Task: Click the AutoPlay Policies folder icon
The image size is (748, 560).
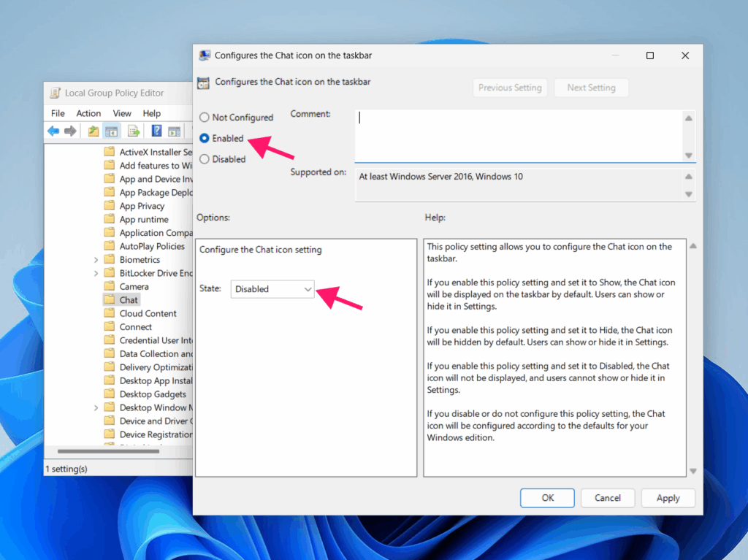Action: tap(110, 246)
